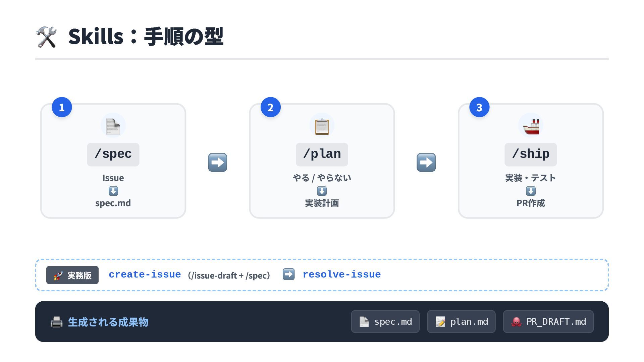
Task: Click the /spec command label
Action: [113, 154]
